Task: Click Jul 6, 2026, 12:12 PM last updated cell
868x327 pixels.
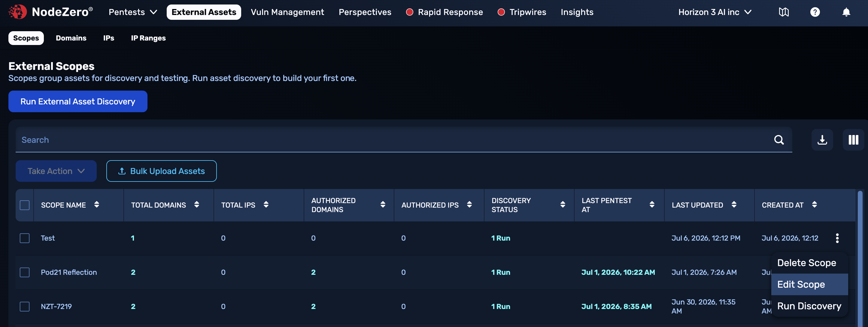Action: [706, 238]
